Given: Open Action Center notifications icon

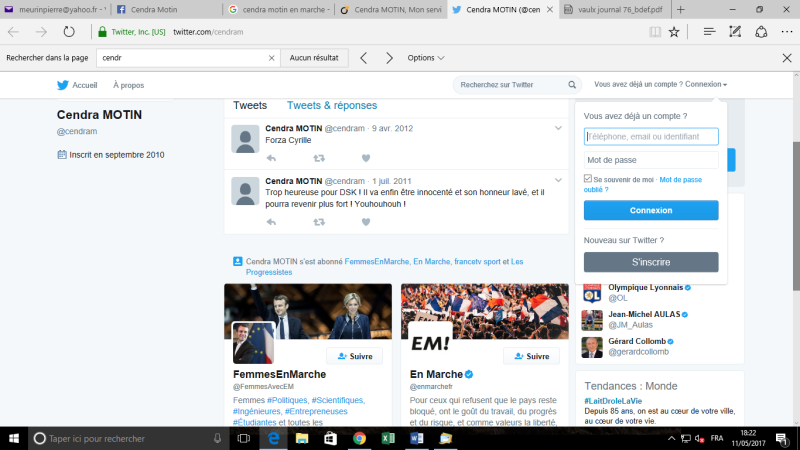Looking at the screenshot, I should coord(782,438).
